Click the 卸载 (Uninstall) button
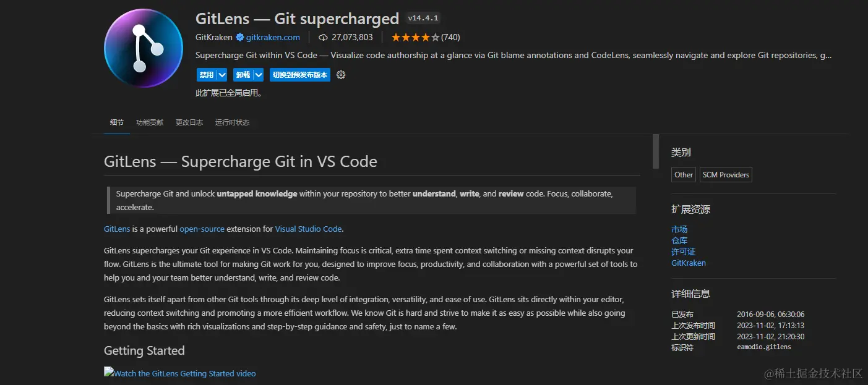The width and height of the screenshot is (868, 385). click(243, 75)
